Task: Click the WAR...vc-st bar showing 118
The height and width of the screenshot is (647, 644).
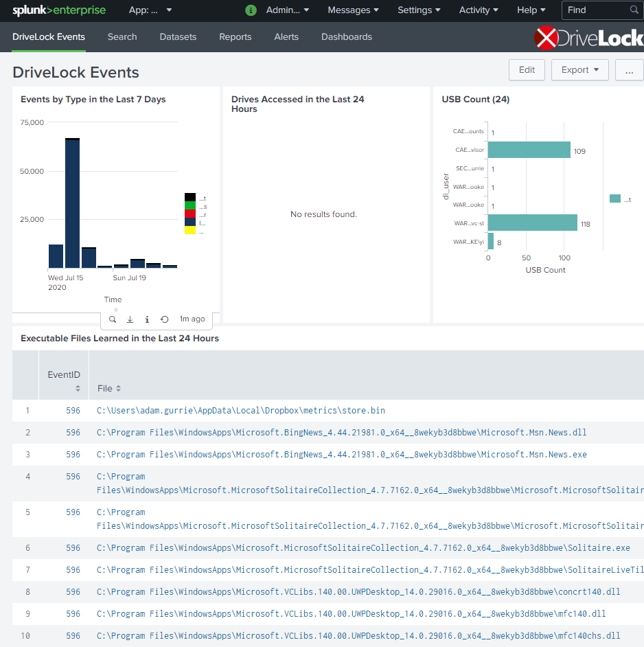Action: tap(533, 223)
